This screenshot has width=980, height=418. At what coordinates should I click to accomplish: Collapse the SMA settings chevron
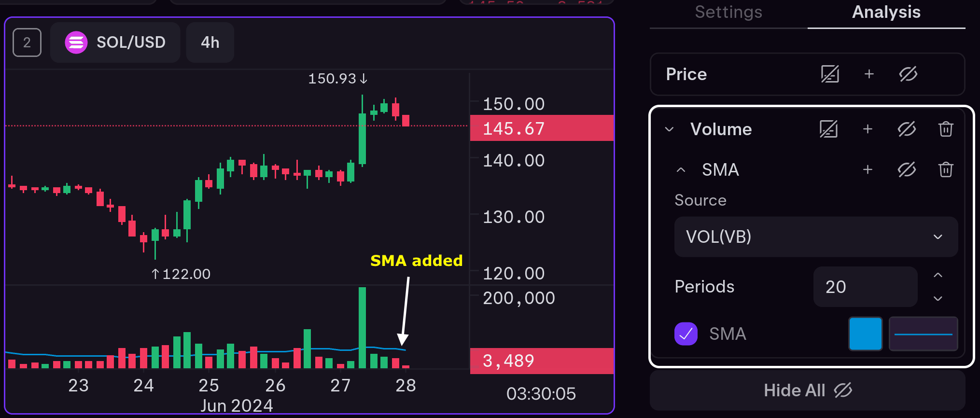(x=681, y=169)
